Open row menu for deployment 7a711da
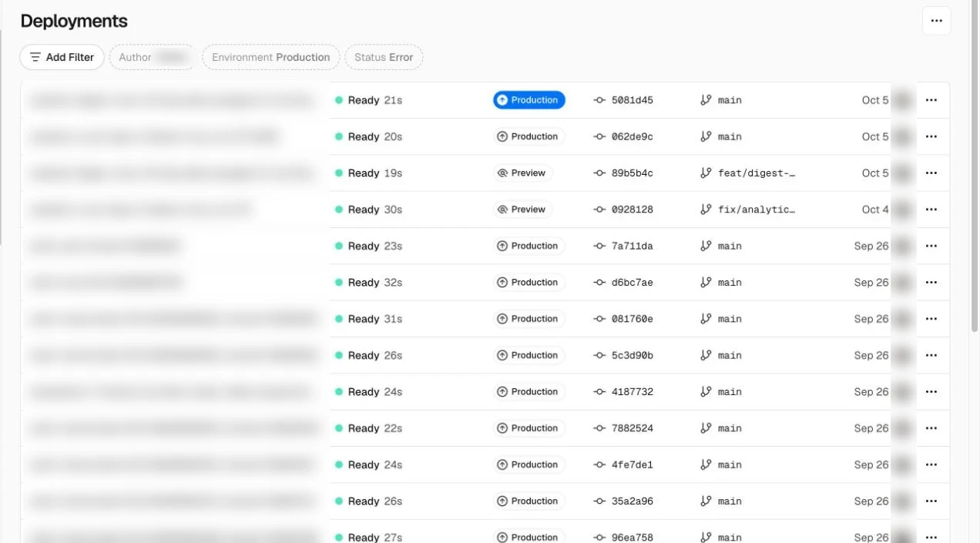Screen dimensions: 980x543 click(x=931, y=246)
